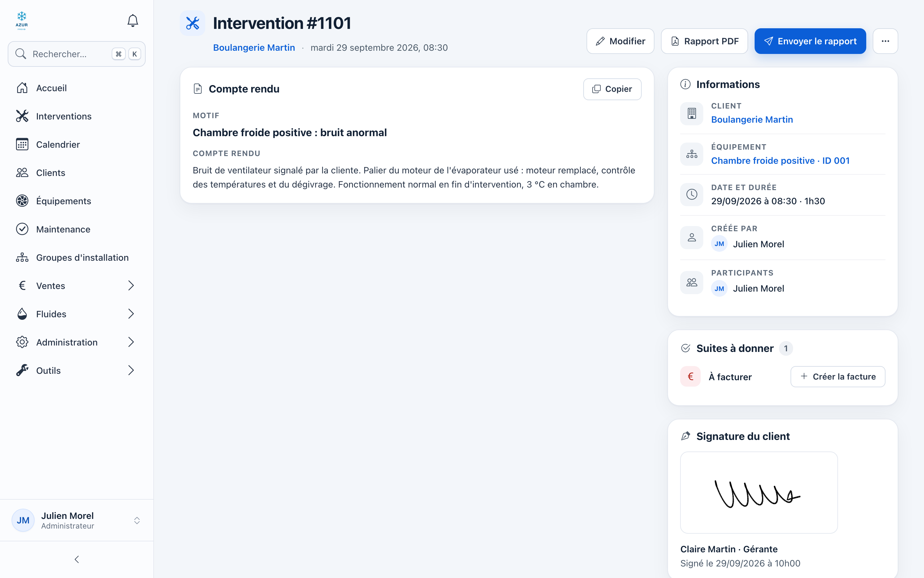The width and height of the screenshot is (924, 578).
Task: Focus the Rechercher search field
Action: 77,54
